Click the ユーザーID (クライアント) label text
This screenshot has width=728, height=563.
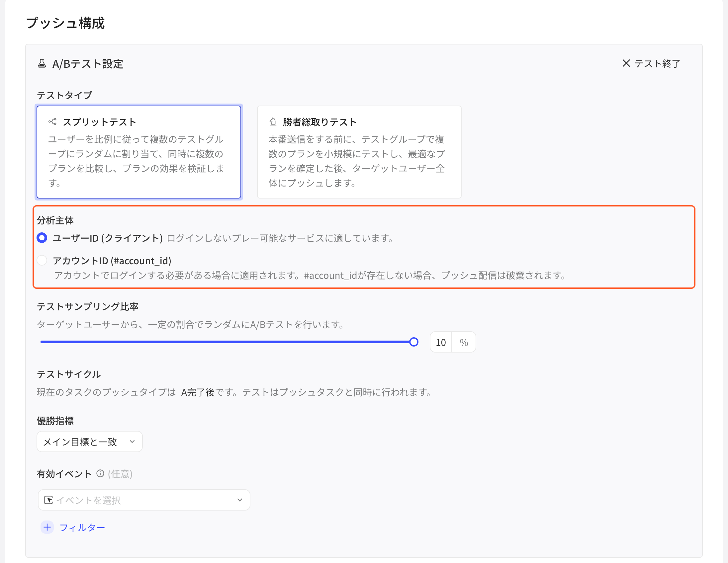point(108,238)
